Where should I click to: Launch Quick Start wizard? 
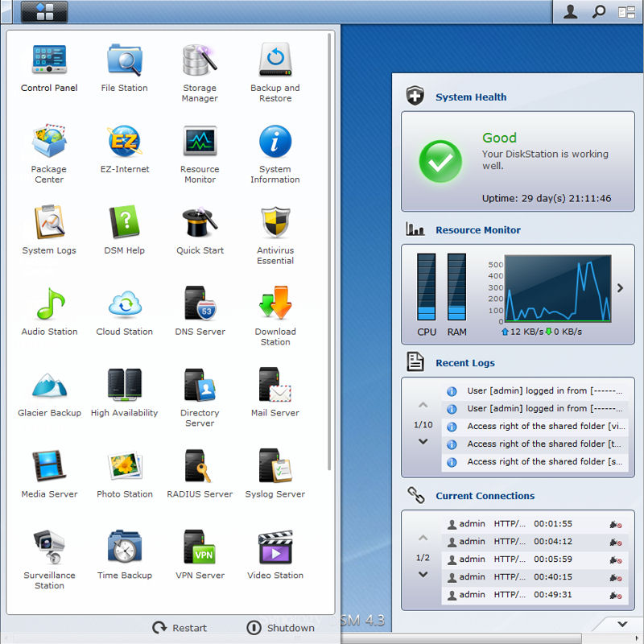[x=200, y=230]
